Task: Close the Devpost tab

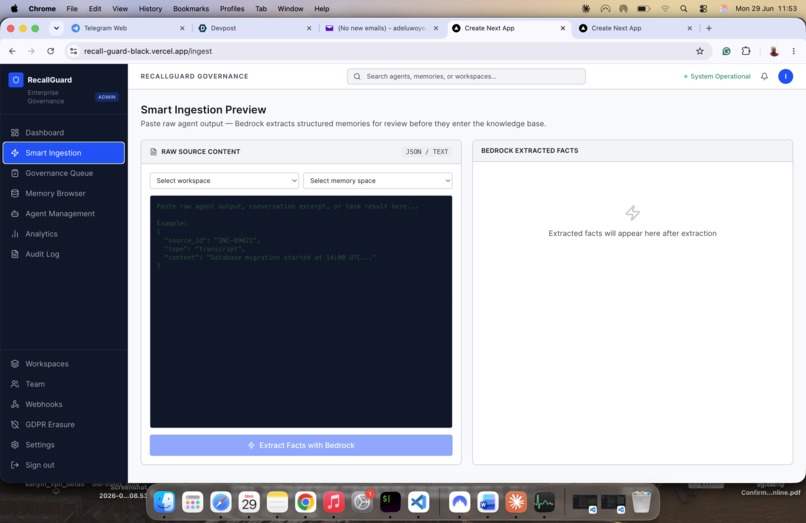Action: coord(309,28)
